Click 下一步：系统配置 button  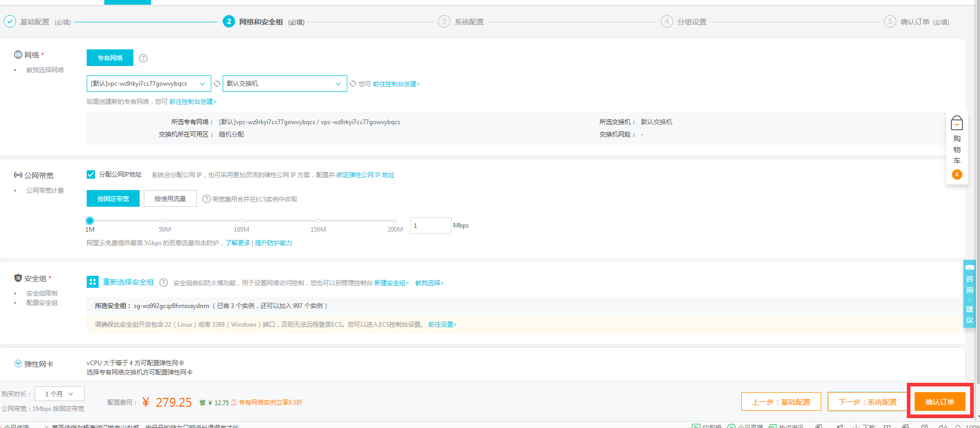click(x=867, y=402)
